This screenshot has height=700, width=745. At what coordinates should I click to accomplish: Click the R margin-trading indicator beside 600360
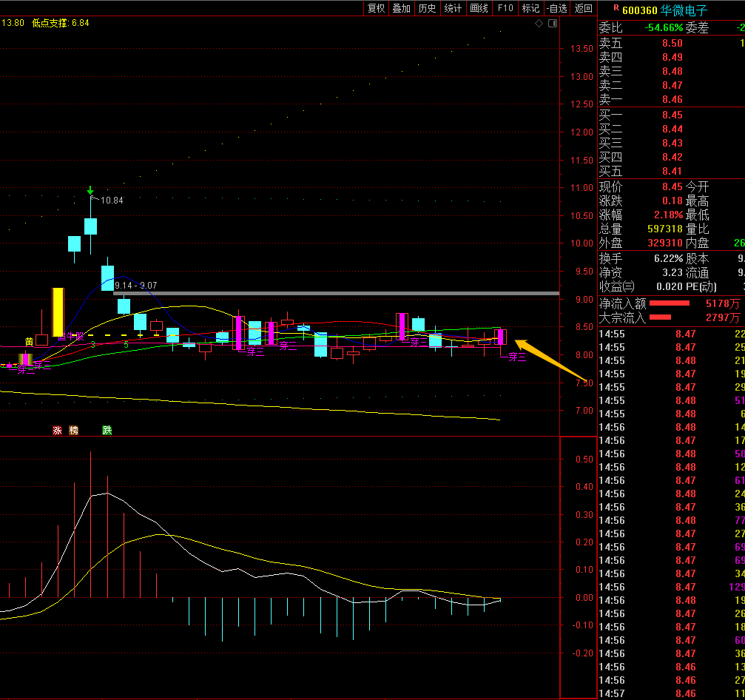616,7
